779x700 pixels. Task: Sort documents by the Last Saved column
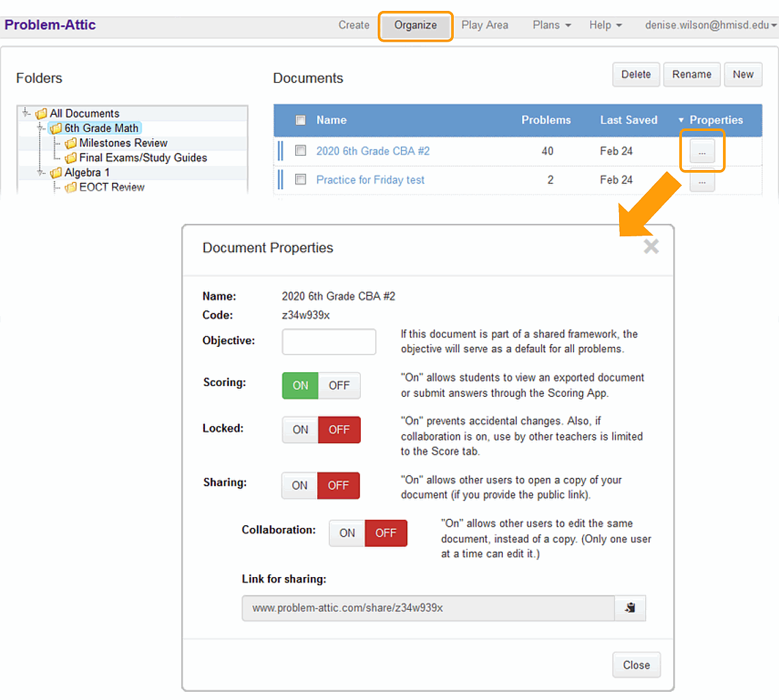(629, 120)
